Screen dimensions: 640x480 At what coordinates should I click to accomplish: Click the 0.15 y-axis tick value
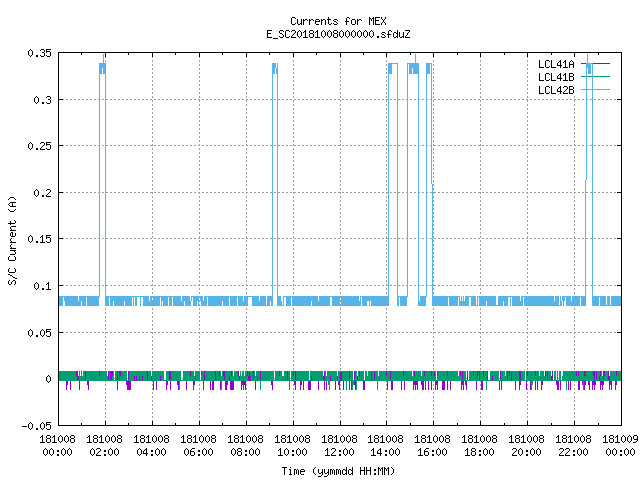[x=40, y=239]
